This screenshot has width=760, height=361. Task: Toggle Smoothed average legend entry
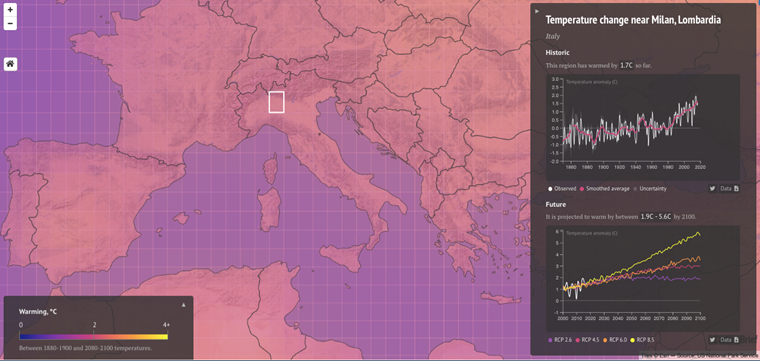pos(605,188)
